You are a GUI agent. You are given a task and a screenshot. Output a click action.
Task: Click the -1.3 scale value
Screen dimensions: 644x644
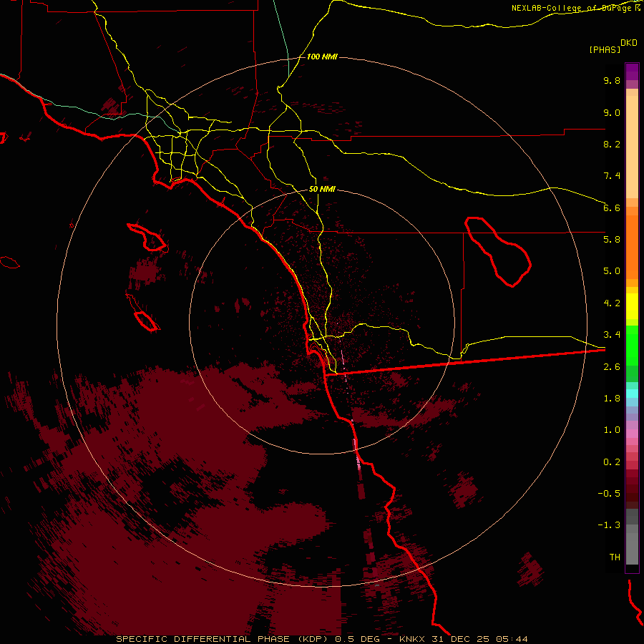click(609, 525)
